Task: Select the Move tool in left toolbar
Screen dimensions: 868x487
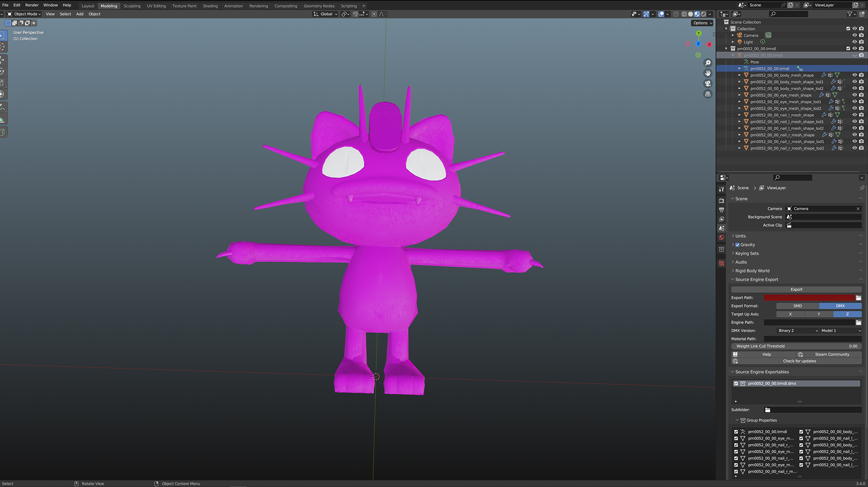Action: pyautogui.click(x=2, y=60)
